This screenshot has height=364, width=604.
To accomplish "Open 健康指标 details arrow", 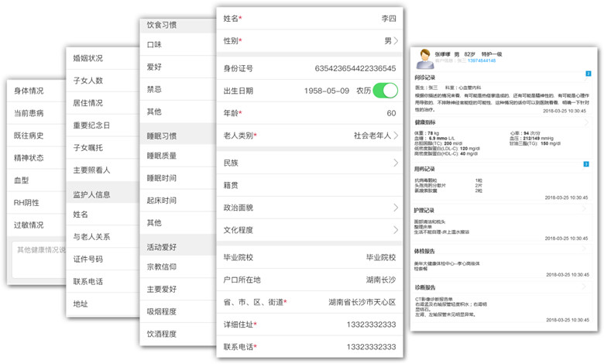I will [586, 122].
